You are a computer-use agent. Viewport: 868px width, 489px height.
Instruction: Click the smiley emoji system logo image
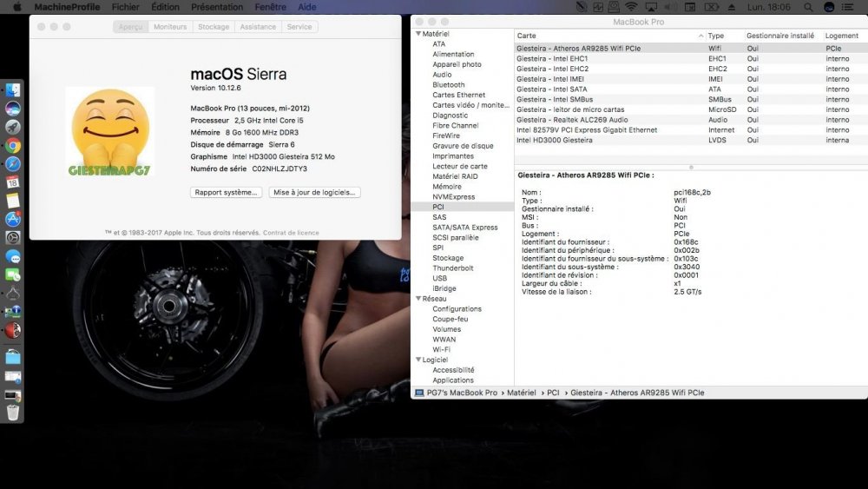coord(109,132)
